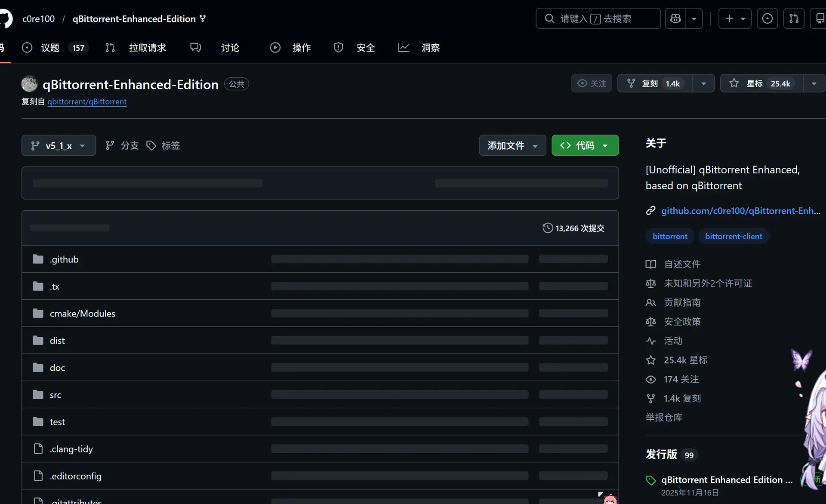View all 分支 branches
This screenshot has height=504, width=826.
point(122,146)
